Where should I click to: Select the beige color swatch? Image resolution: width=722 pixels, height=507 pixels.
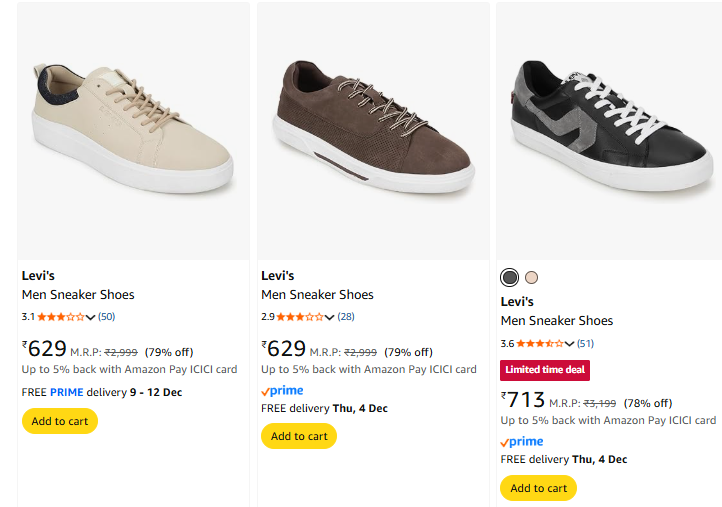tap(531, 277)
